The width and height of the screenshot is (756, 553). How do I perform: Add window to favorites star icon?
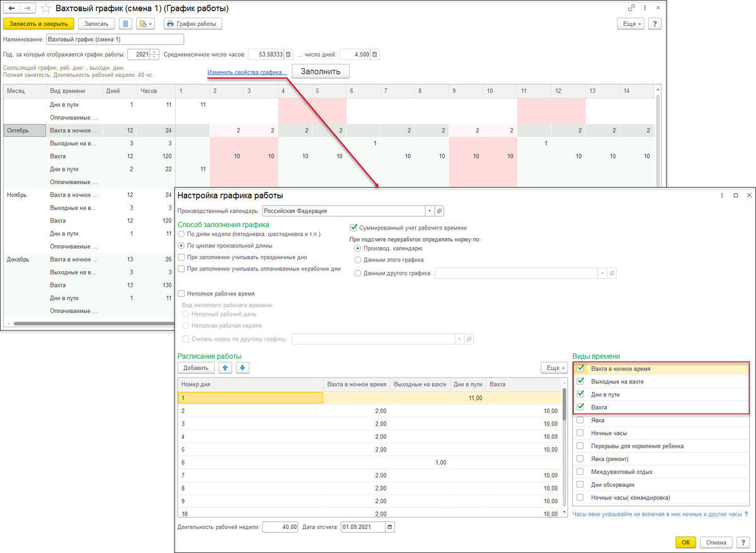click(44, 9)
